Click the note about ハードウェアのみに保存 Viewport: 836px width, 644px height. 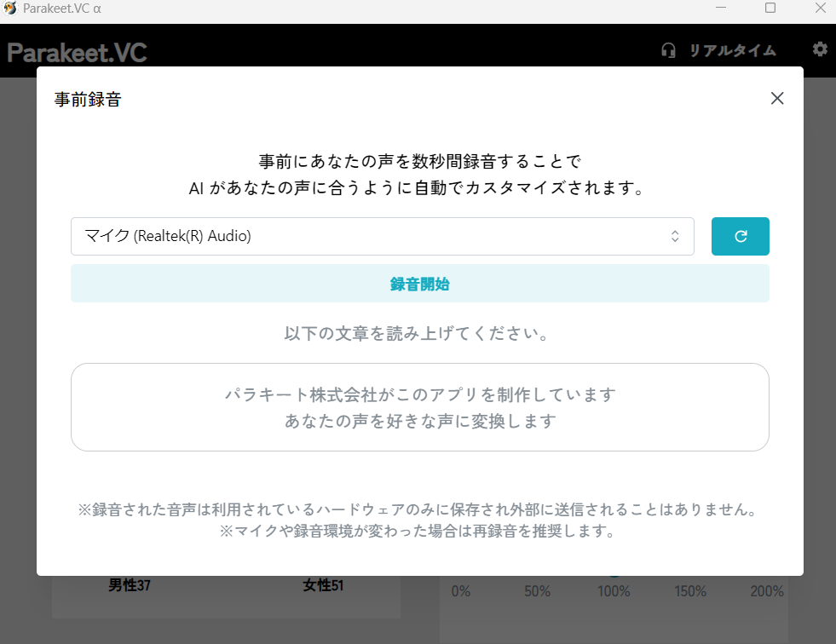(x=418, y=509)
